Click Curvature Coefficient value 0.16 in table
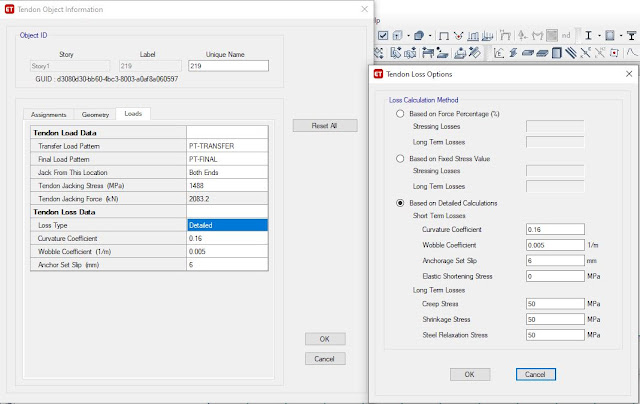640x404 pixels. [x=227, y=238]
